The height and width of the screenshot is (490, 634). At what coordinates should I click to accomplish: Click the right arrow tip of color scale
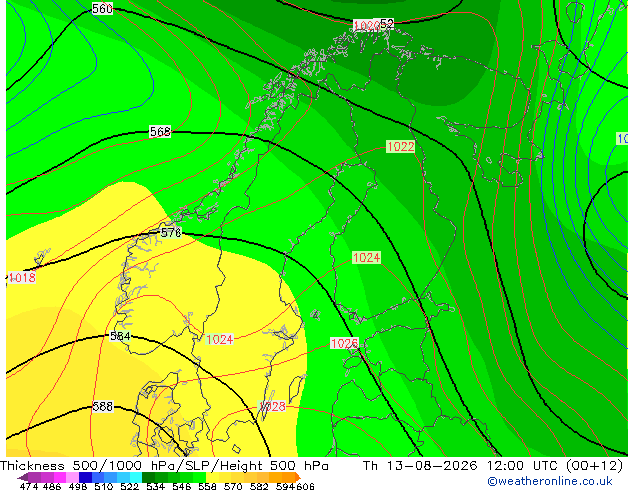coord(299,477)
